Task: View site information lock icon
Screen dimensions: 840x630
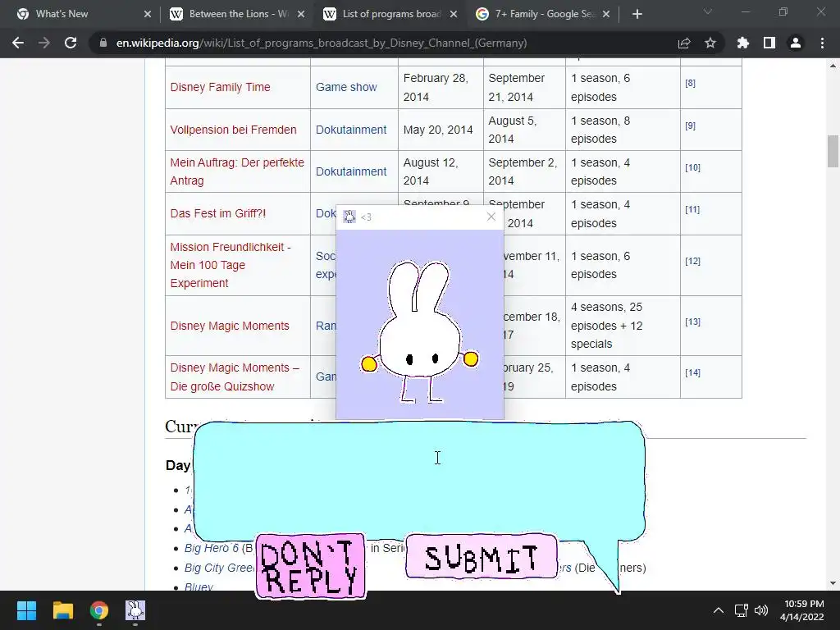Action: 103,43
